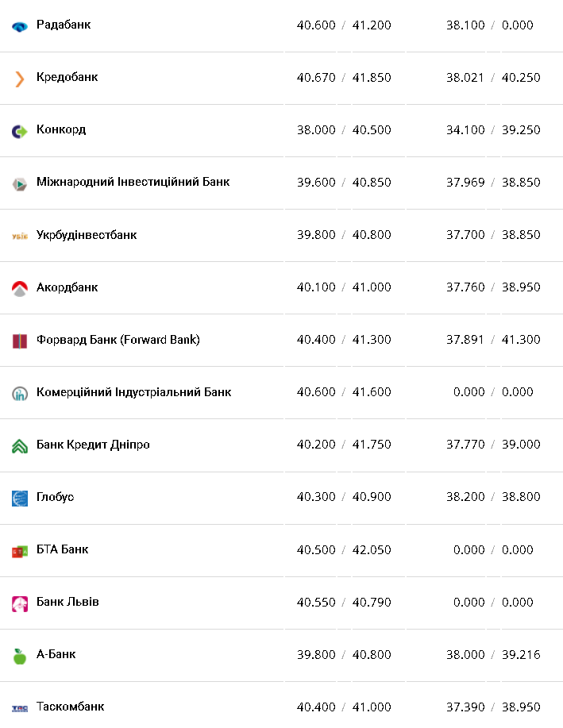The image size is (563, 728).
Task: Click the green apple А-Банк logo
Action: pos(20,655)
